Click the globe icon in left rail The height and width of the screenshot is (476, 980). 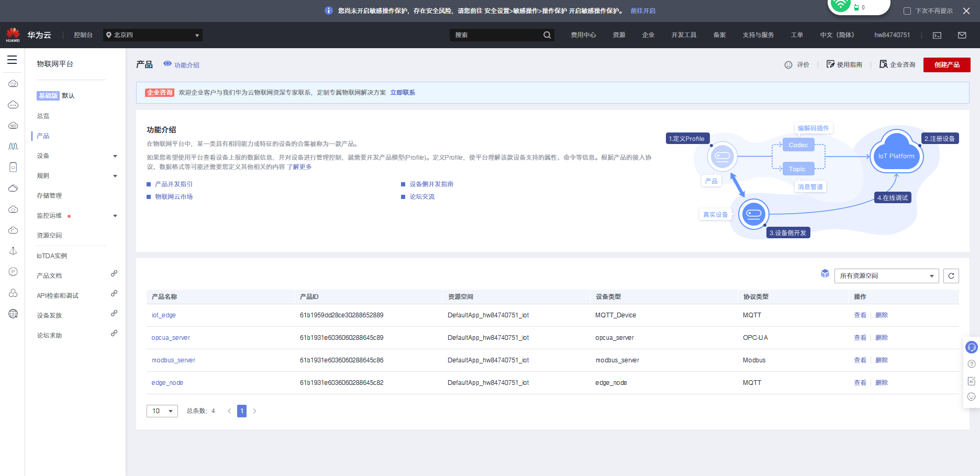[13, 314]
